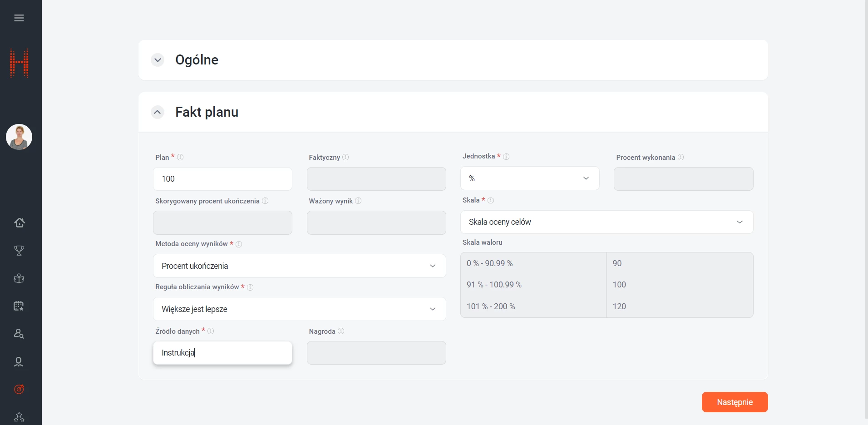Open the Reguła obliczania wyników dropdown

click(299, 309)
